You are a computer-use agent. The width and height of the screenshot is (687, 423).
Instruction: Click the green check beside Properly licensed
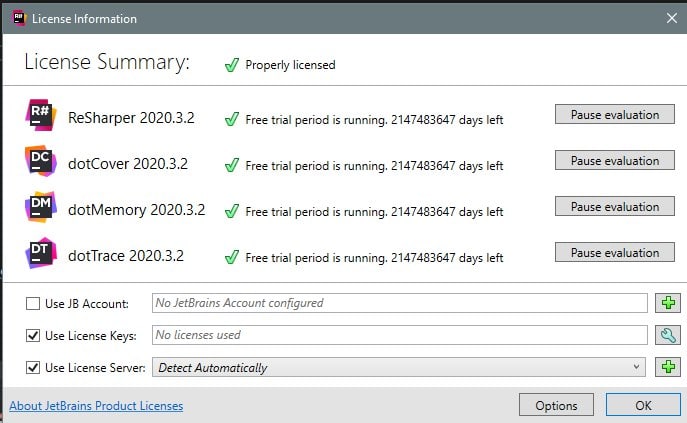pos(232,65)
